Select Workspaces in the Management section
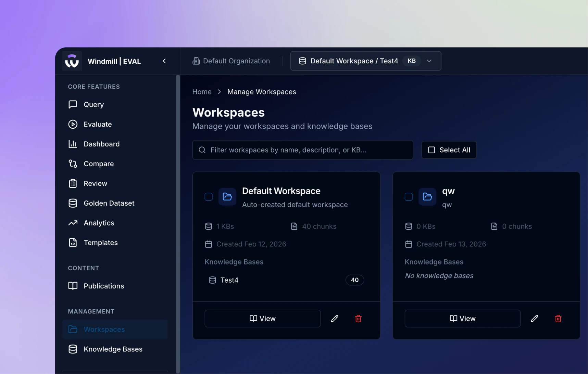Viewport: 588px width, 374px height. point(115,330)
